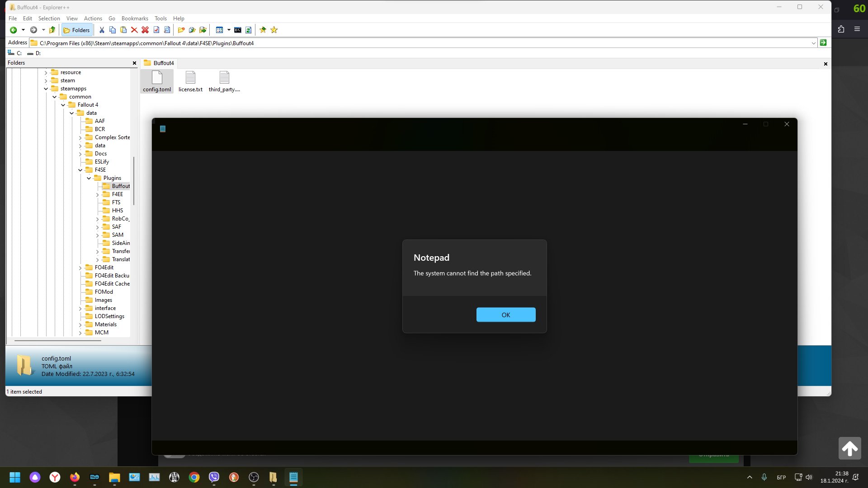The image size is (868, 488).
Task: Click the New Folder toolbar icon
Action: click(181, 30)
